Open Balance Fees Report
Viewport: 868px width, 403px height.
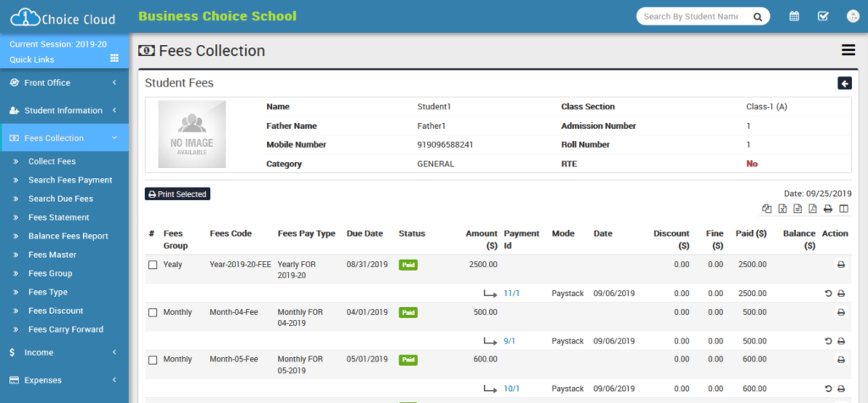pos(68,236)
